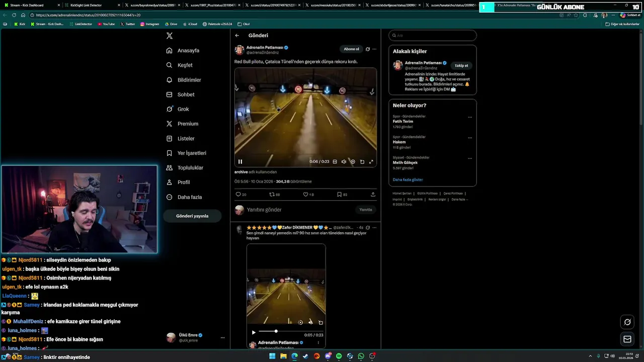Open the Windows Start menu
The width and height of the screenshot is (644, 362).
(272, 356)
